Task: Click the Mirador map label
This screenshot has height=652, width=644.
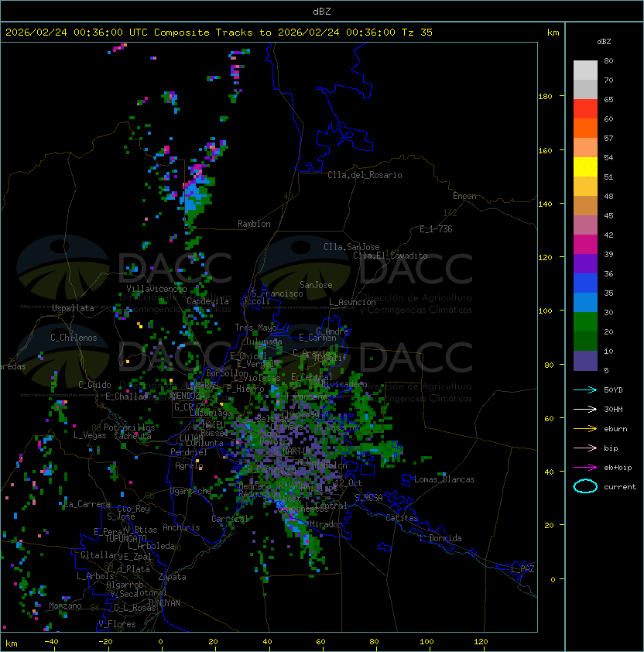Action: (x=327, y=524)
